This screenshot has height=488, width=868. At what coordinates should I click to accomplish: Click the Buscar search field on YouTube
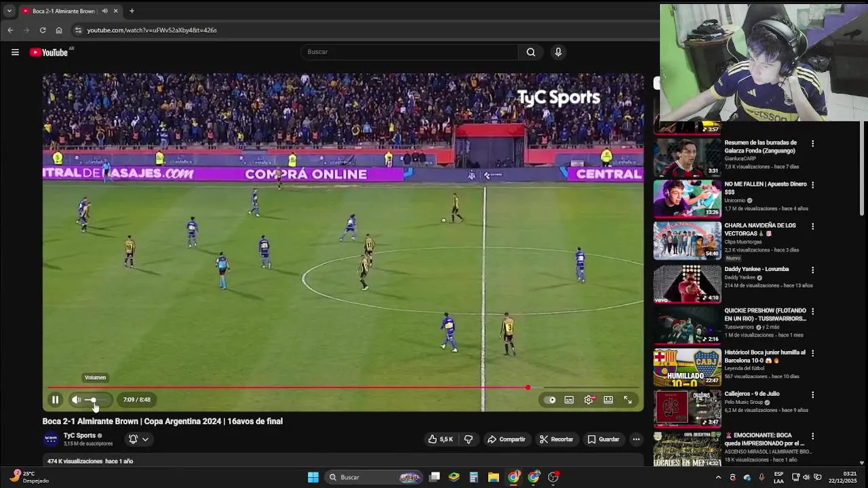click(409, 52)
